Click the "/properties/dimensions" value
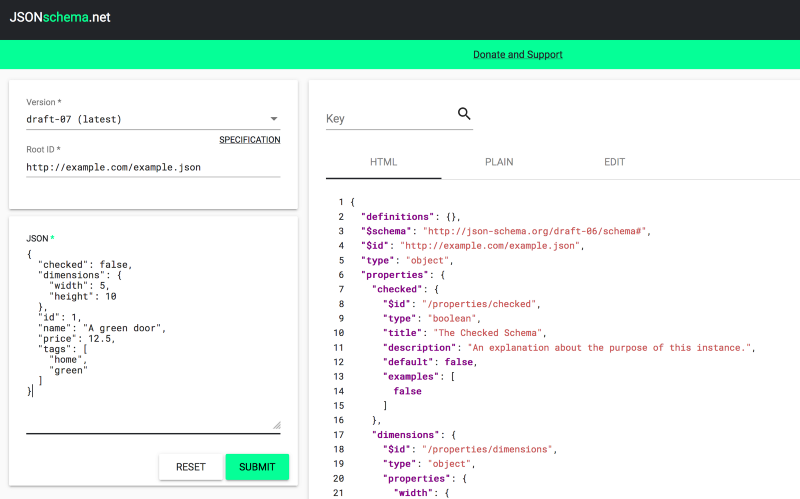800x499 pixels. [487, 450]
